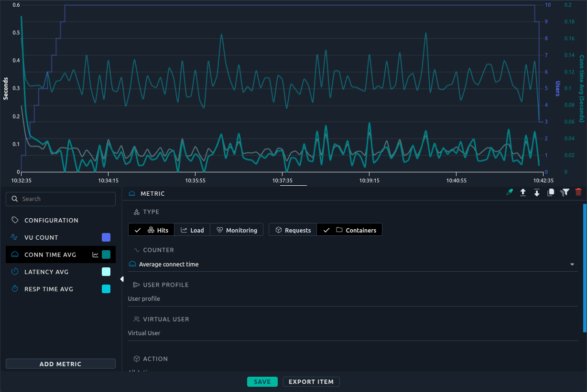Select the Containers toggle
587x392 pixels.
(349, 230)
